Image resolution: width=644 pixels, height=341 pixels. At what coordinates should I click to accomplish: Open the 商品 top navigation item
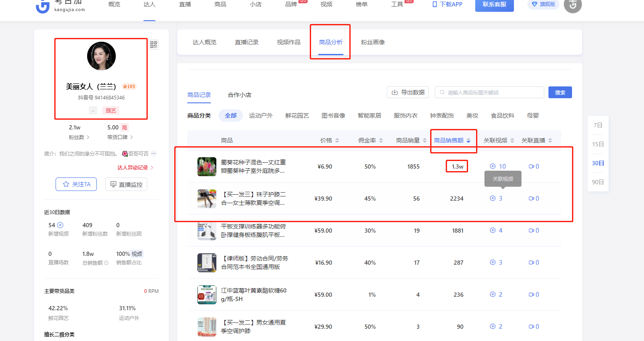pos(220,4)
